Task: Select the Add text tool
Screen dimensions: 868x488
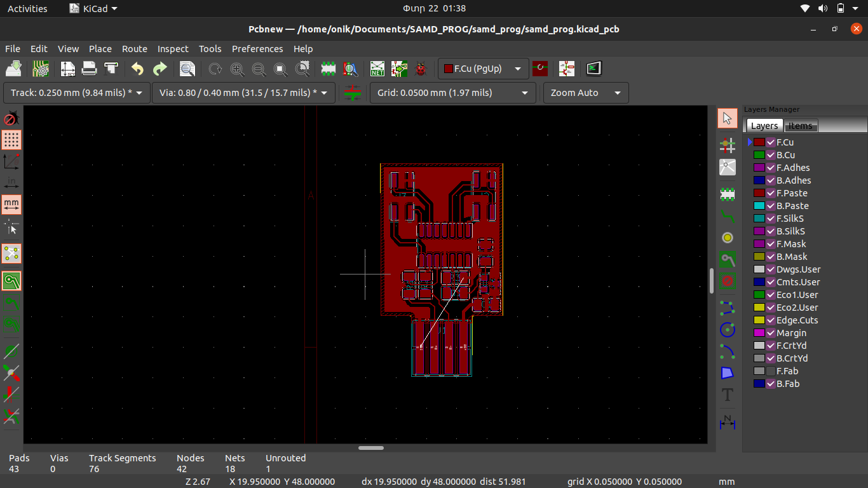Action: pyautogui.click(x=728, y=395)
